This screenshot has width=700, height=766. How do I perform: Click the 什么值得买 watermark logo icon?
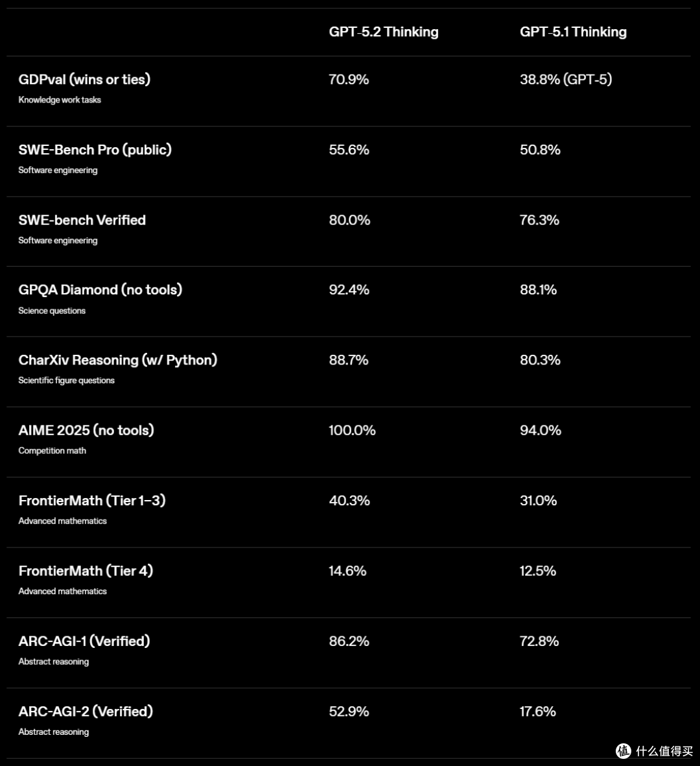click(624, 751)
